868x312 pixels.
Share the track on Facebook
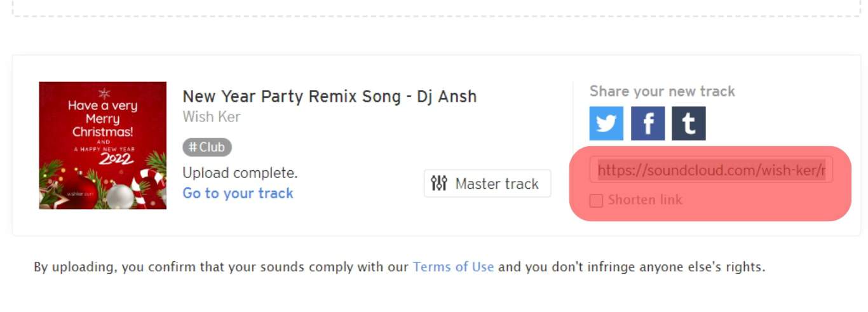[648, 123]
